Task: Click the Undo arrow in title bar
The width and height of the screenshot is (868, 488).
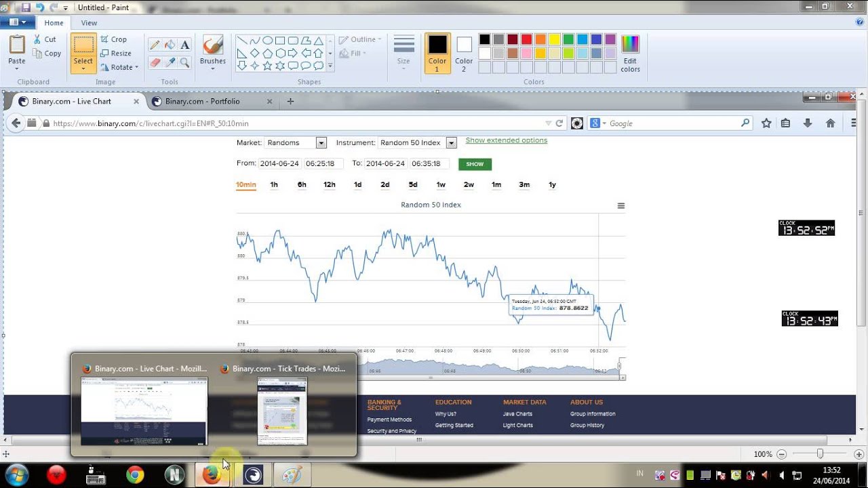Action: coord(40,7)
